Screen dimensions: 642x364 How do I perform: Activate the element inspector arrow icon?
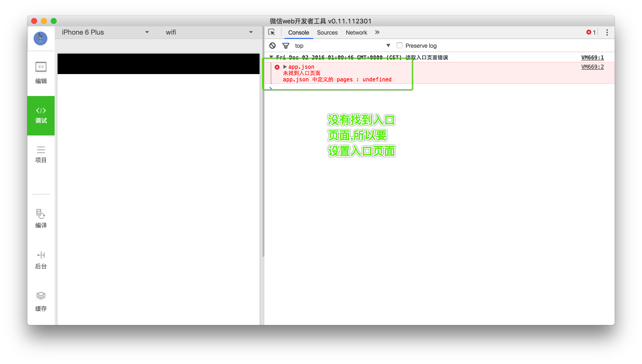(271, 32)
